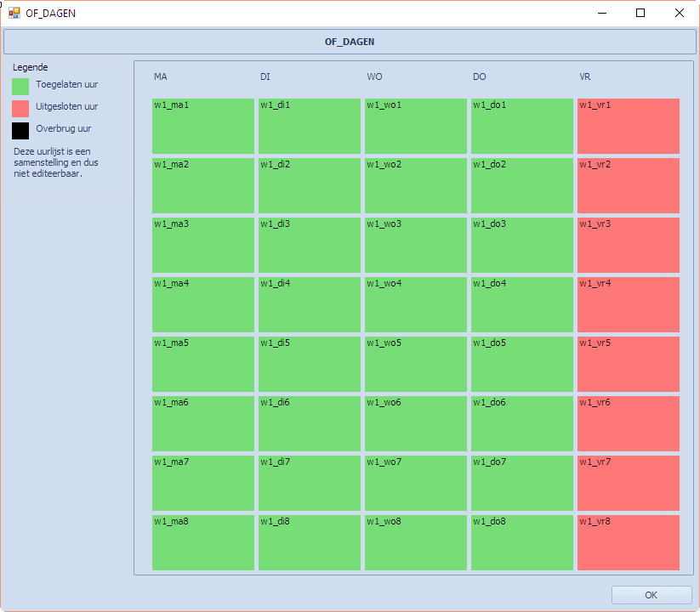The image size is (700, 612).
Task: Pick the w1_wo2 Wednesday cell
Action: pyautogui.click(x=416, y=185)
